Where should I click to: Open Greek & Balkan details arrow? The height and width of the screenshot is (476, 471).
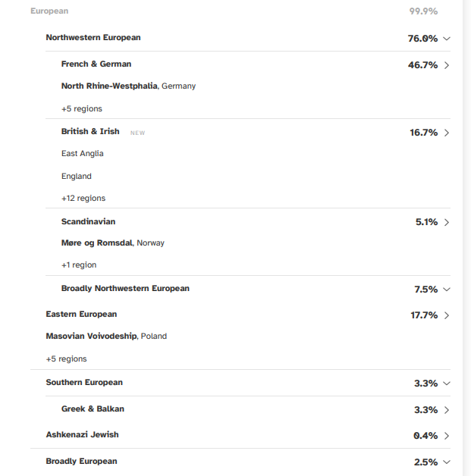pos(447,410)
